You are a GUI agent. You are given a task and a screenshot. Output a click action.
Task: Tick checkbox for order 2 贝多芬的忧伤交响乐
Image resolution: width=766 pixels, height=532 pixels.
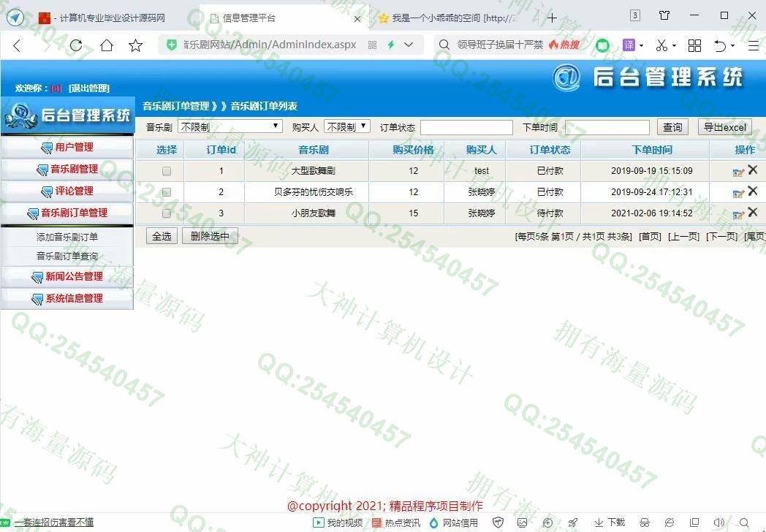(167, 192)
